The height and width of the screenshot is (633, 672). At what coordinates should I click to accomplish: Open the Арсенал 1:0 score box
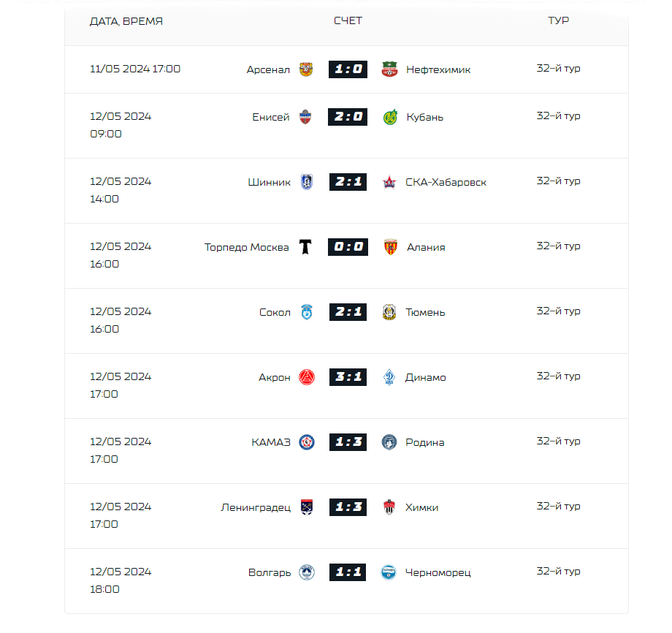348,69
